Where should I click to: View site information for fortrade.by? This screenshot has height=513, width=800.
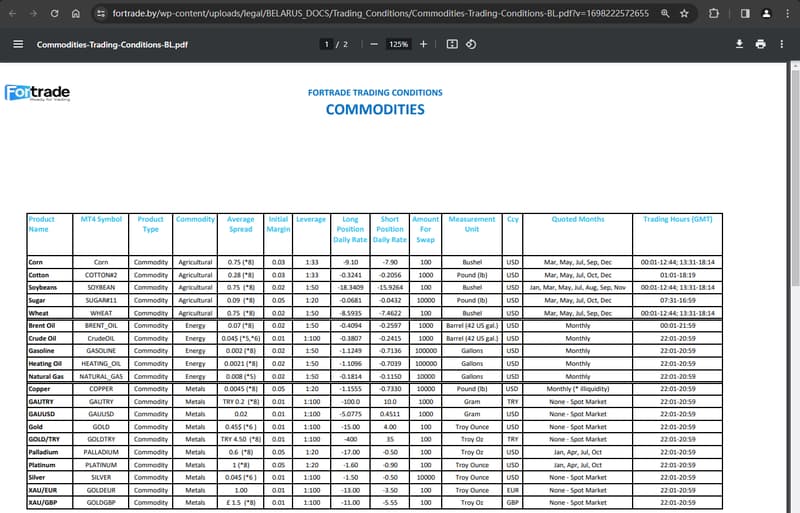[x=100, y=14]
